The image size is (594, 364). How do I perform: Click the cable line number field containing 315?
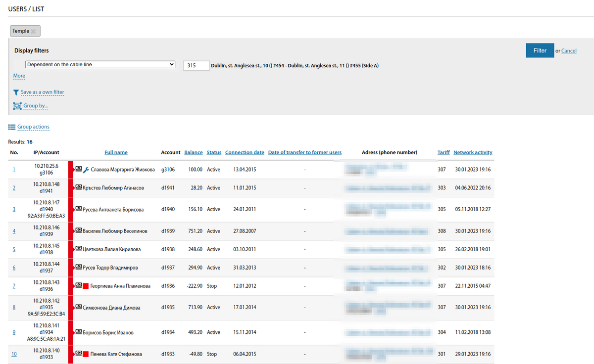[196, 65]
